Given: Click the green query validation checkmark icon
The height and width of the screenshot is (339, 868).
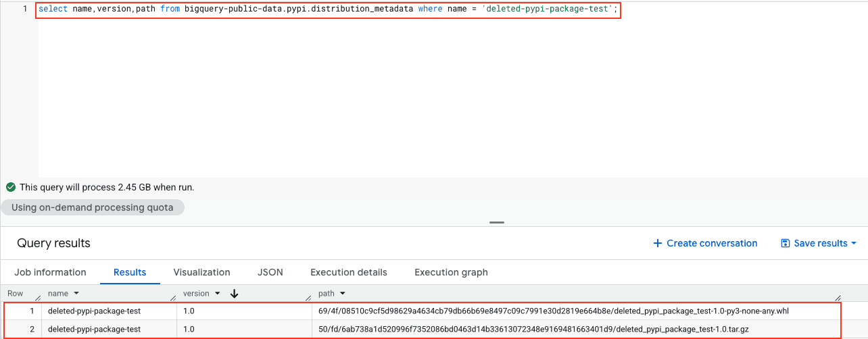Looking at the screenshot, I should click(x=10, y=187).
